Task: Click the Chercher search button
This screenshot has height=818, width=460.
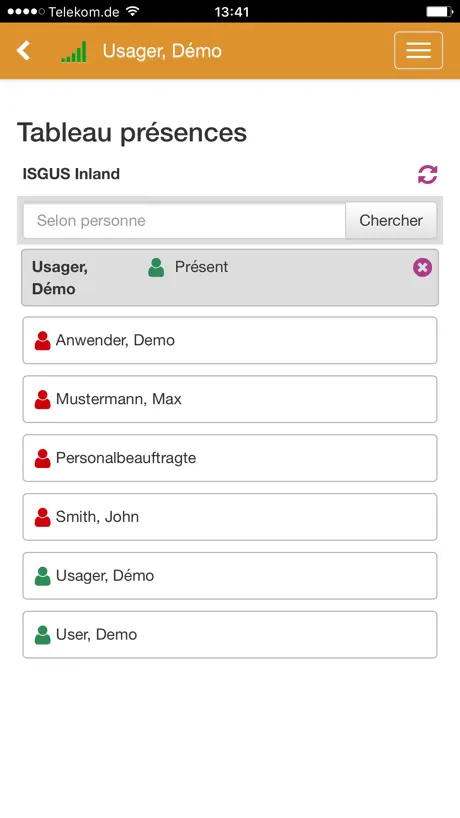Action: click(x=391, y=220)
